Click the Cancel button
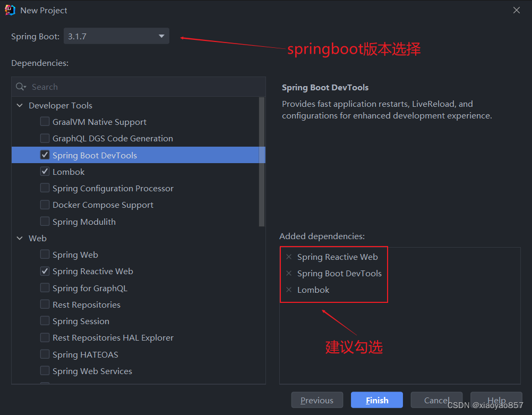Image resolution: width=532 pixels, height=415 pixels. point(436,400)
